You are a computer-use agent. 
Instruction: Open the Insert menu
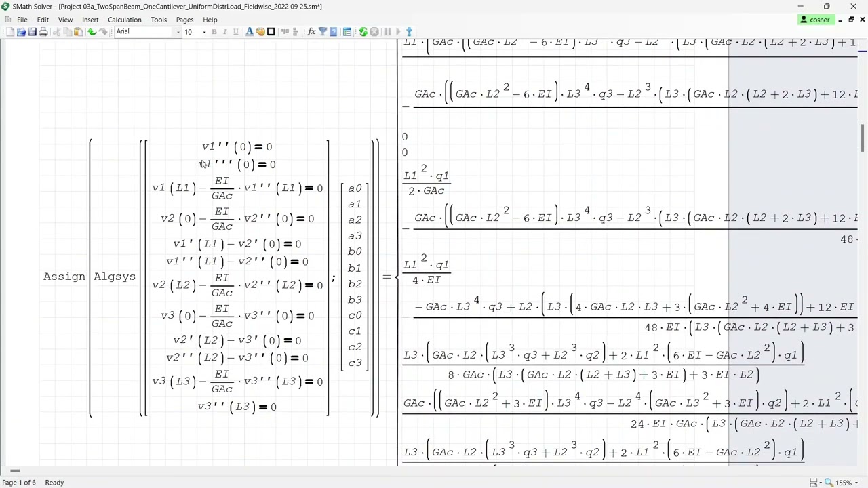[x=90, y=20]
